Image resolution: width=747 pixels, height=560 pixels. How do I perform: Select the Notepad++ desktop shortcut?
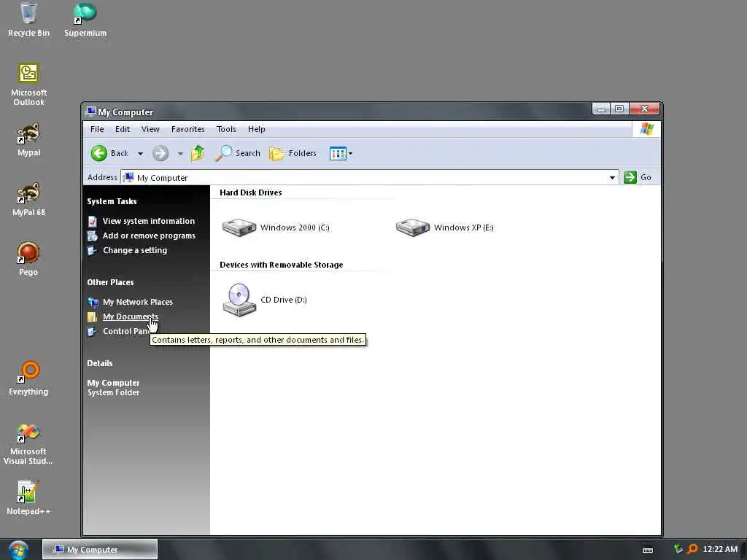pos(28,498)
